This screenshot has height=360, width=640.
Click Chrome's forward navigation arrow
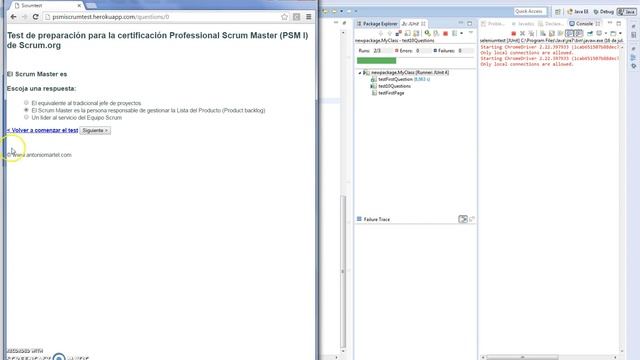pos(24,17)
